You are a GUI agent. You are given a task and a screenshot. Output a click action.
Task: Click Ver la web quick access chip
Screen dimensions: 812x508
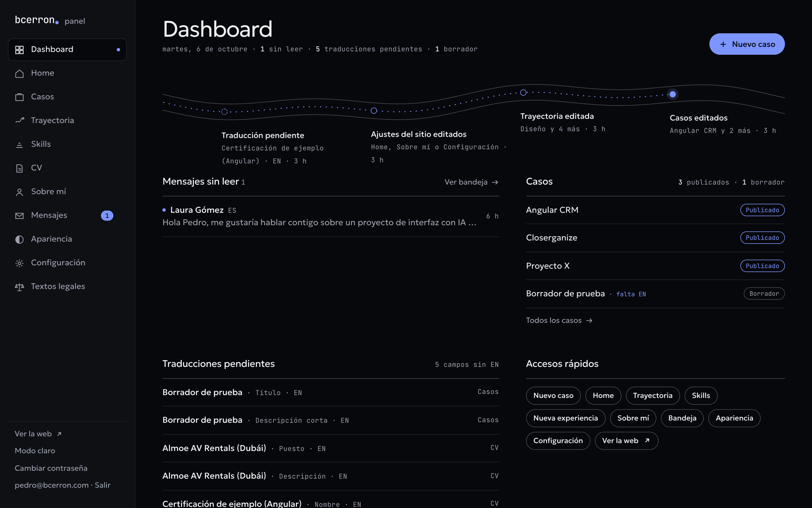(626, 441)
